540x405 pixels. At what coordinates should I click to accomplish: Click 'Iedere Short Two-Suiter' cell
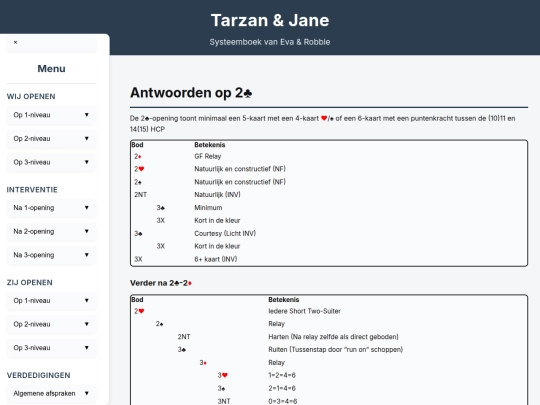tap(304, 311)
